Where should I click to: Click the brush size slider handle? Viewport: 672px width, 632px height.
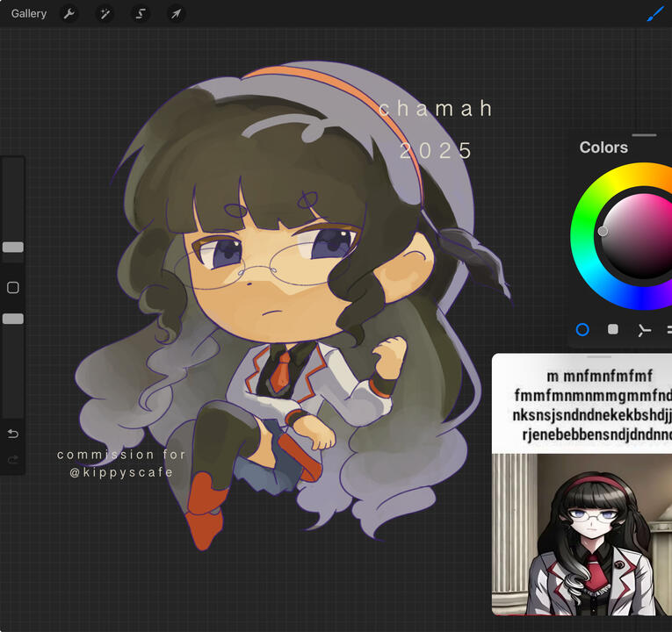pos(13,247)
